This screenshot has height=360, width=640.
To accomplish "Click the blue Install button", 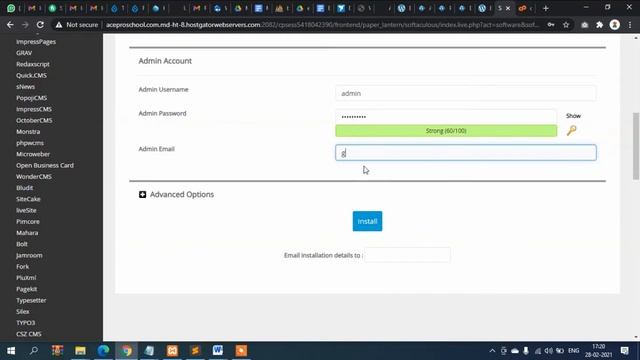I will point(367,221).
